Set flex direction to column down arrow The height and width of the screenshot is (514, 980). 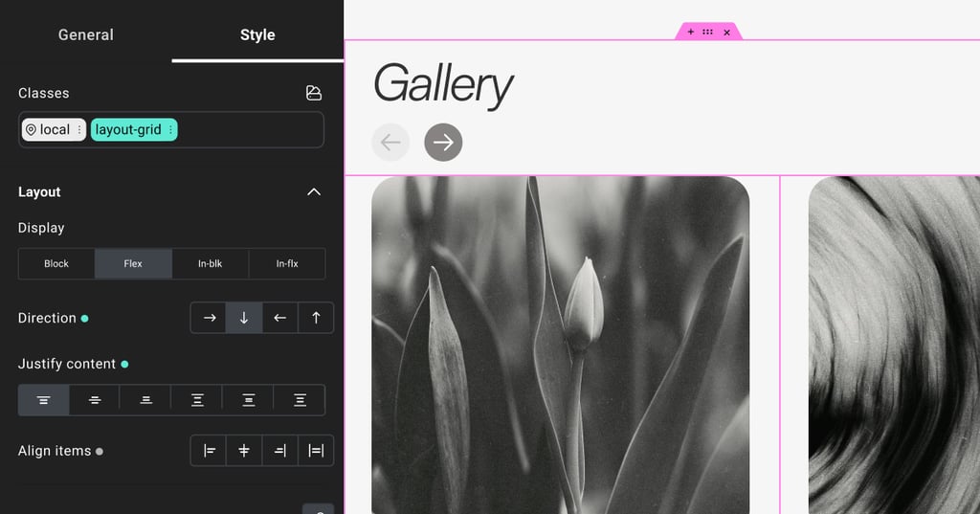click(244, 318)
